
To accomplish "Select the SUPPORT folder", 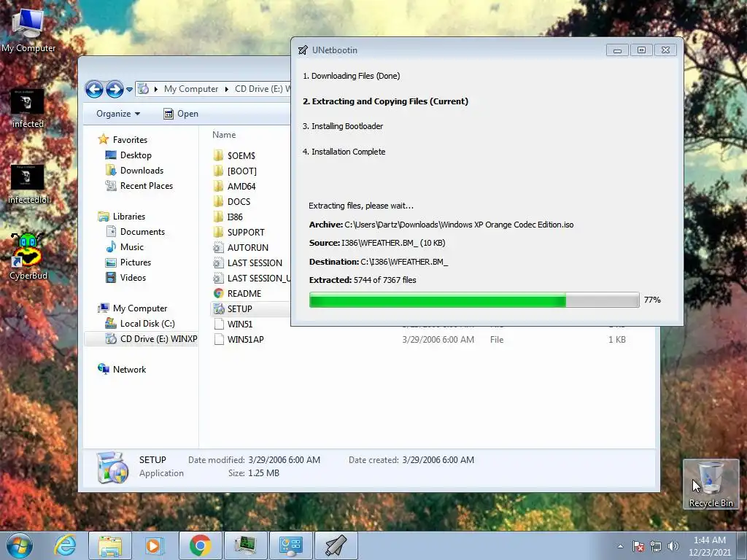I will pyautogui.click(x=239, y=232).
